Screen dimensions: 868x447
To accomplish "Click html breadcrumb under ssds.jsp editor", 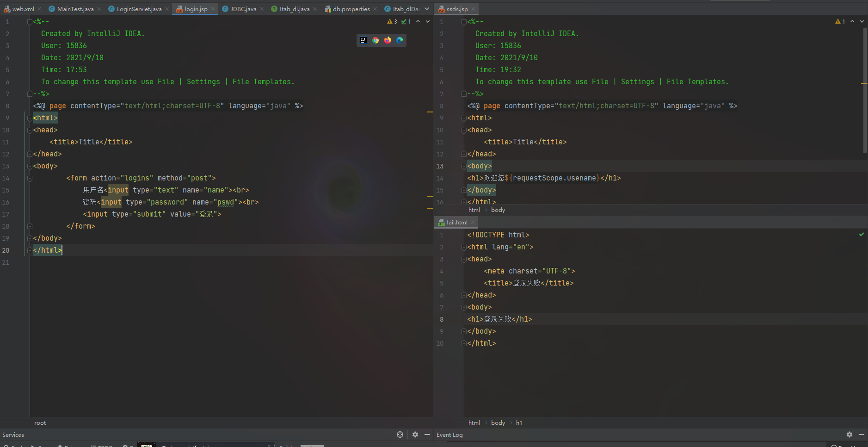I will (x=474, y=210).
